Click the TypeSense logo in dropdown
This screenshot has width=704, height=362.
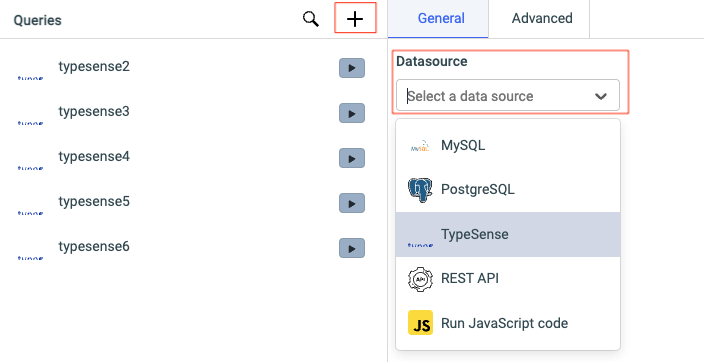coord(420,245)
